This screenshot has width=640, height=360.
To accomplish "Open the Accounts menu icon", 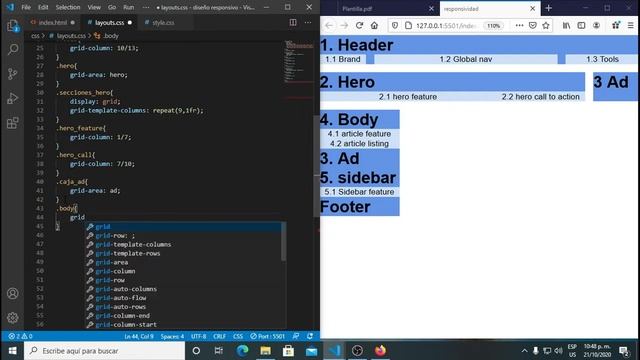I will (13, 293).
